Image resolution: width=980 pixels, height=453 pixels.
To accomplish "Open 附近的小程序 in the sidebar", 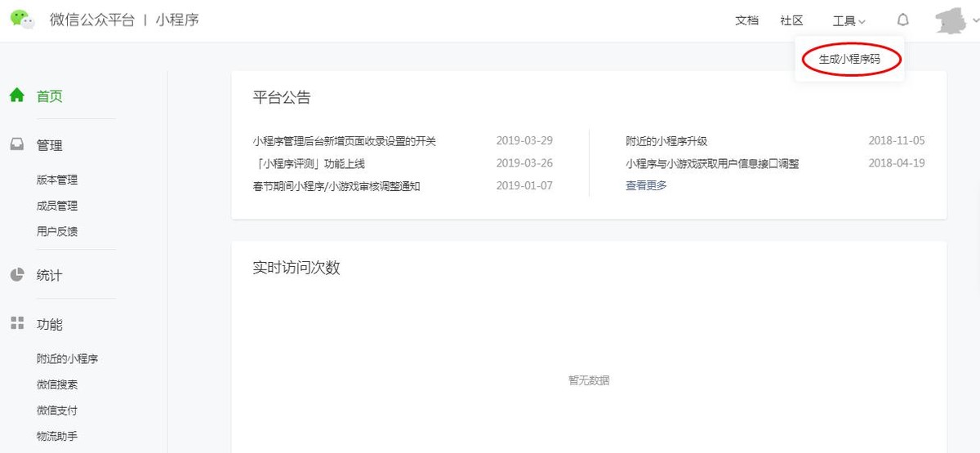I will click(x=68, y=358).
